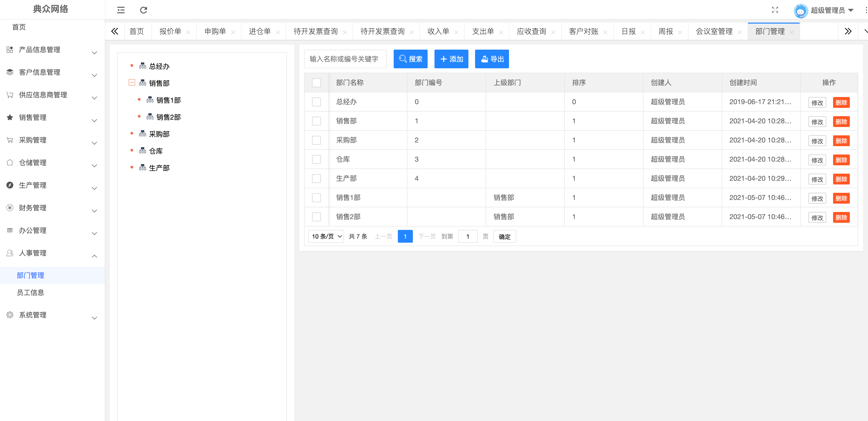The width and height of the screenshot is (868, 421).
Task: Click 修改 for the 总经办 row
Action: coord(817,103)
